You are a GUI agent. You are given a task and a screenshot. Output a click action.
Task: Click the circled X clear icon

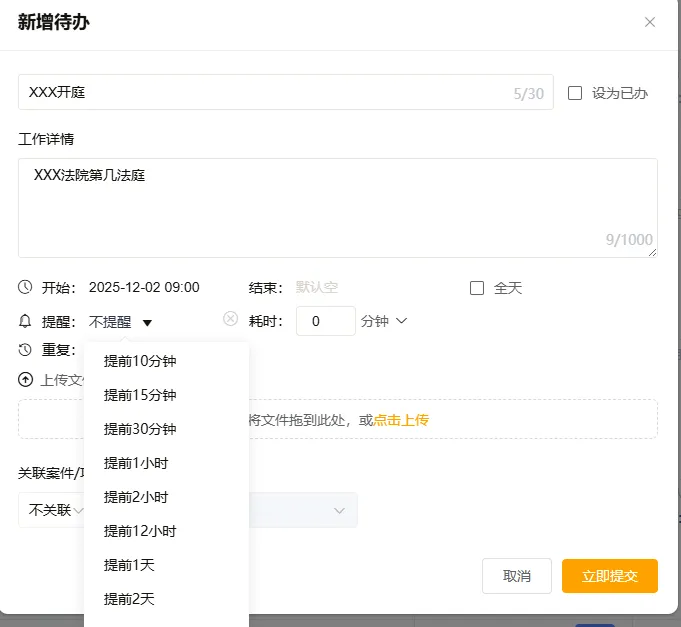coord(230,319)
